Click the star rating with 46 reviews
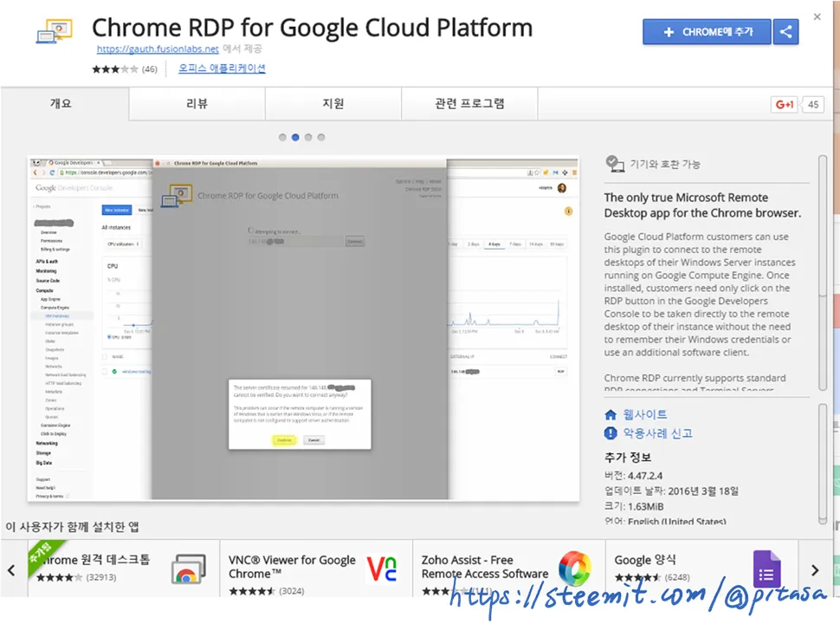Screen dimensions: 840x624 tap(125, 69)
